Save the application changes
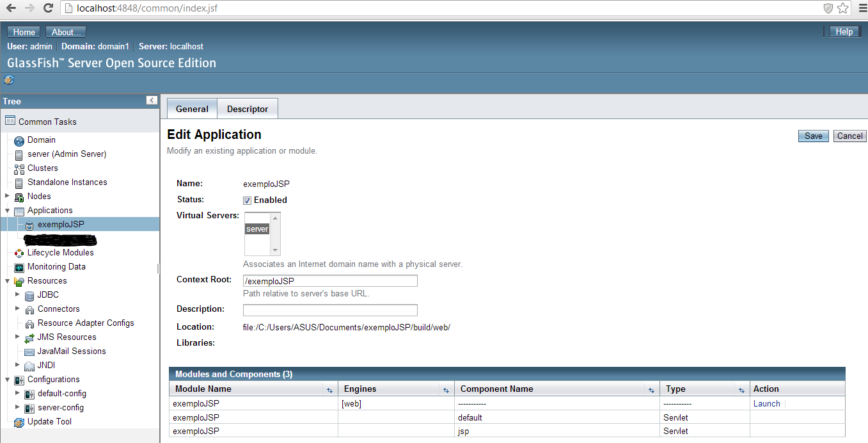This screenshot has width=868, height=443. pos(814,136)
